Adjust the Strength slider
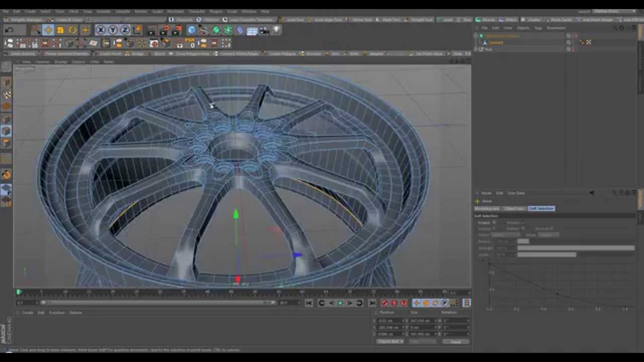The image size is (644, 362). click(576, 248)
